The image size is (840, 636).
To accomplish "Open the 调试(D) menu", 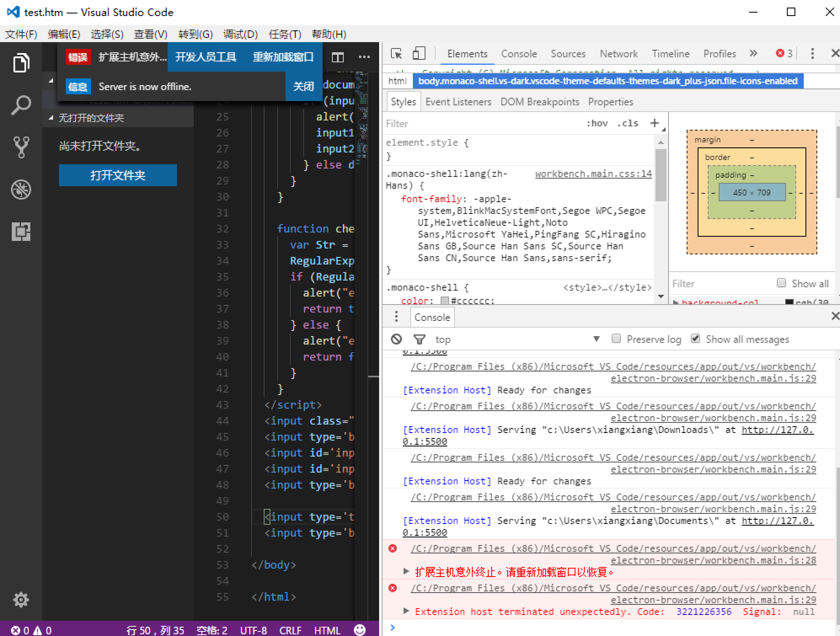I will 240,35.
